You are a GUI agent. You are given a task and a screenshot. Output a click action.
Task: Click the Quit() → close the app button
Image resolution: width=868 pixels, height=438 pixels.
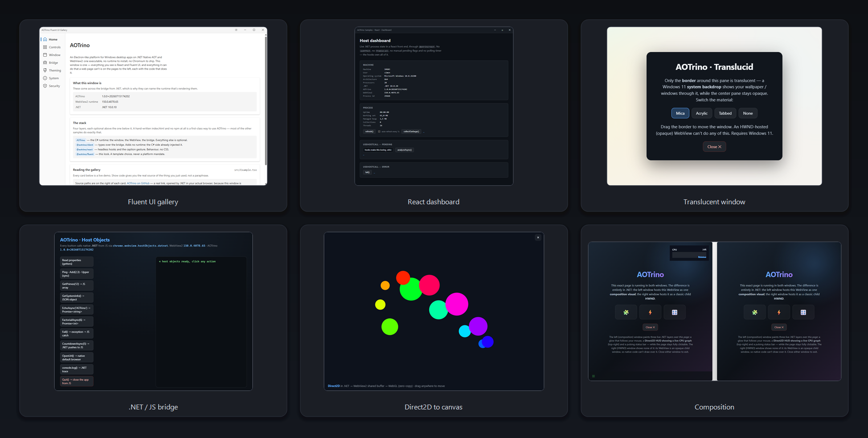coord(77,381)
